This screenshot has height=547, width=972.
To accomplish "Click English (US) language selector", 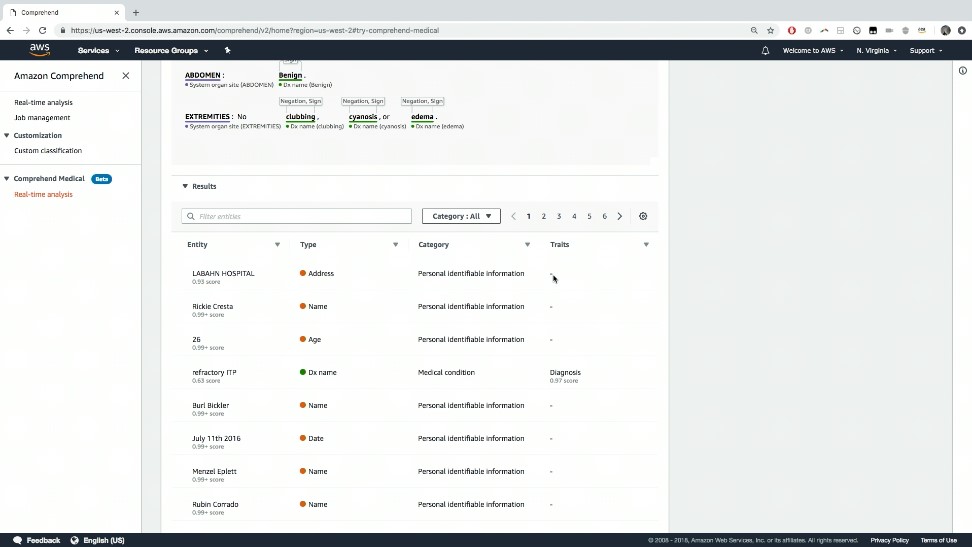I will pyautogui.click(x=104, y=540).
